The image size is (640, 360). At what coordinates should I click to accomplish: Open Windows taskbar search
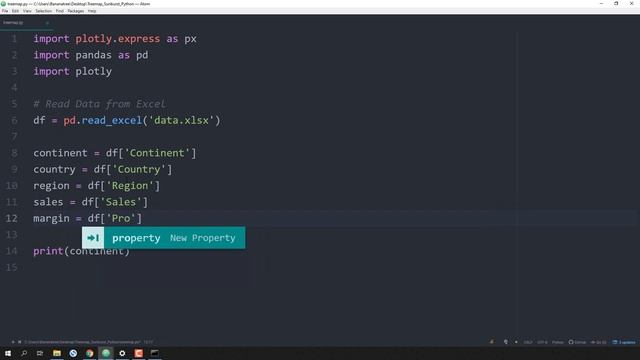click(x=24, y=353)
